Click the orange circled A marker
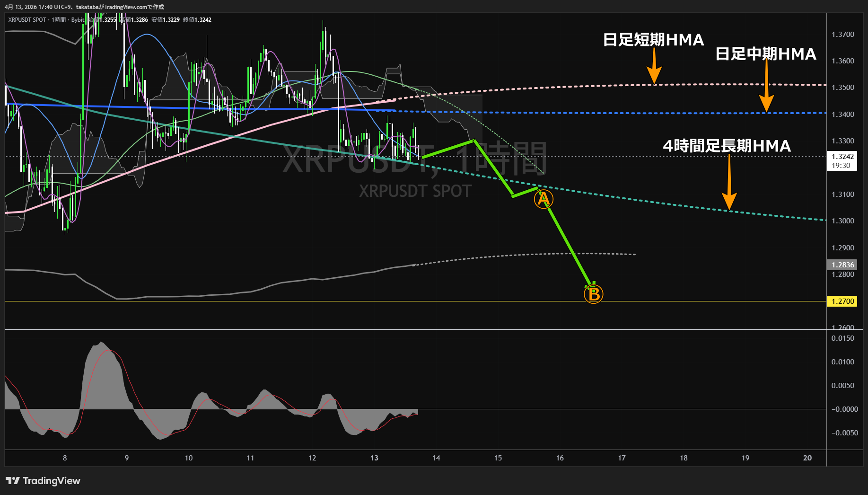The width and height of the screenshot is (868, 495). pos(544,199)
